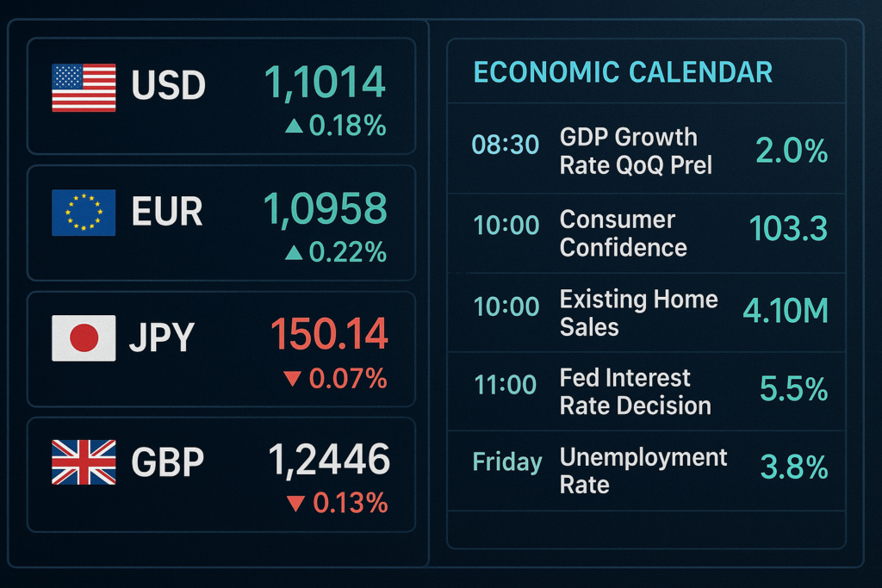Viewport: 882px width, 588px height.
Task: Click the Japan flag icon
Action: (84, 337)
